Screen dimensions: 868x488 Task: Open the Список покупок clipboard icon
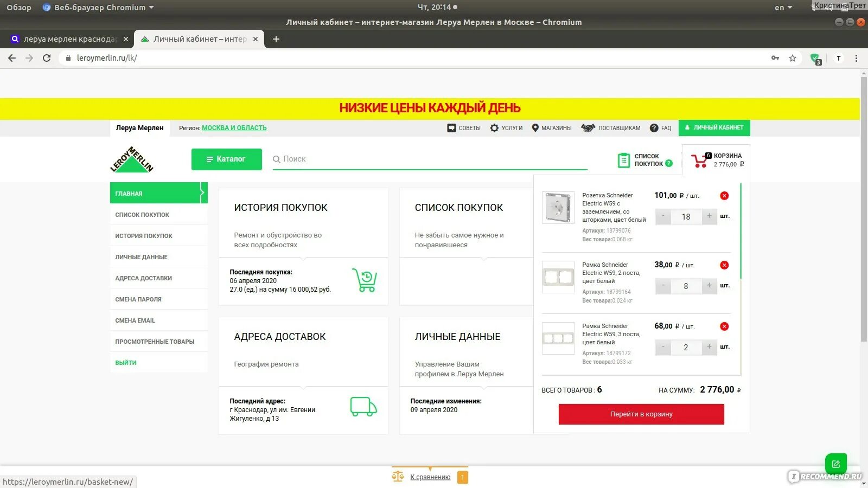[624, 160]
